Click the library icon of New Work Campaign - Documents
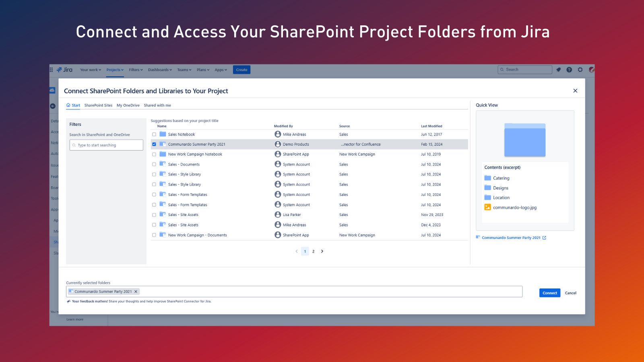644x362 pixels. (x=163, y=235)
